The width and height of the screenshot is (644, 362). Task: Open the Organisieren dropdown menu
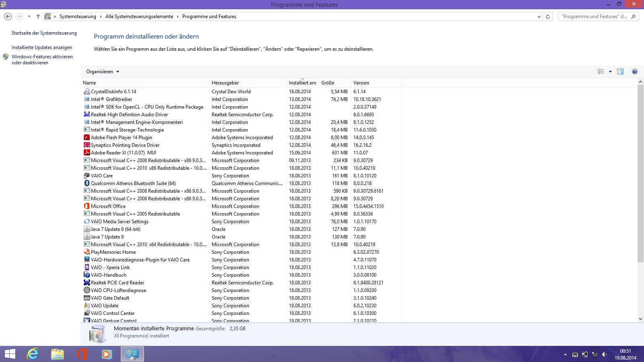coord(103,72)
